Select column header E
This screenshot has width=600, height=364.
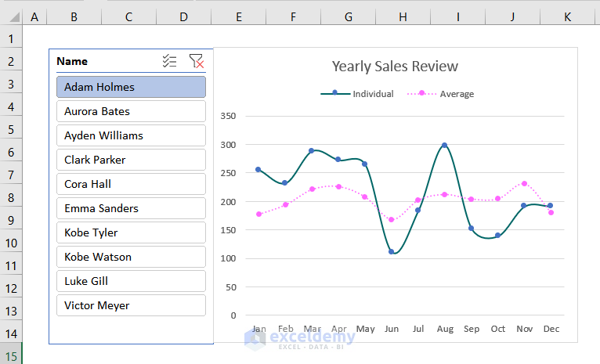pyautogui.click(x=238, y=16)
